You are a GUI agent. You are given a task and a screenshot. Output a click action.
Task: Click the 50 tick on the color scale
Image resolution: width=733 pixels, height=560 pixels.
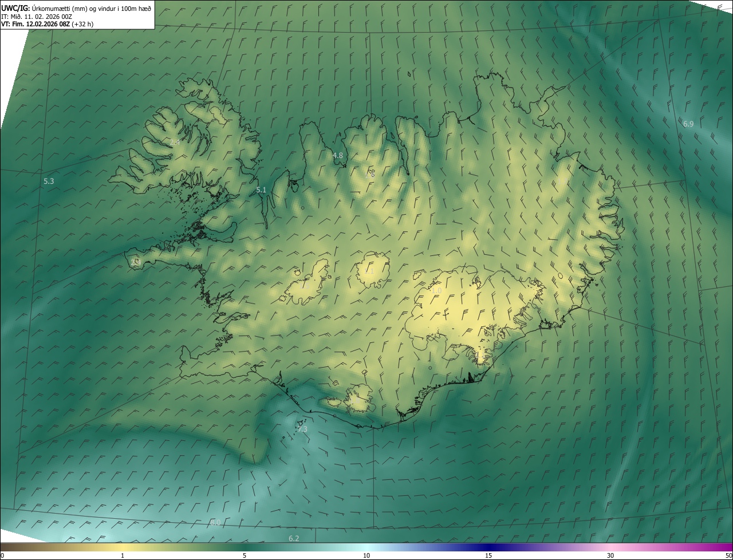(728, 555)
